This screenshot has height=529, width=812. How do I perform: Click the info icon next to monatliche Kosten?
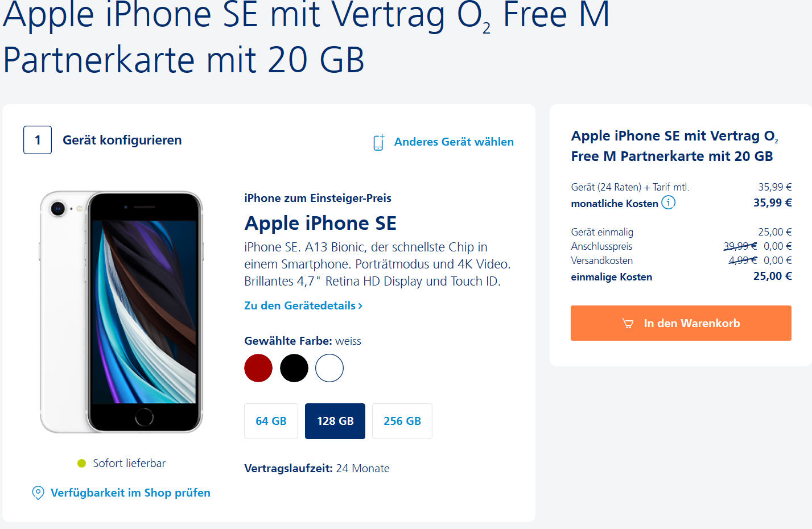click(669, 202)
